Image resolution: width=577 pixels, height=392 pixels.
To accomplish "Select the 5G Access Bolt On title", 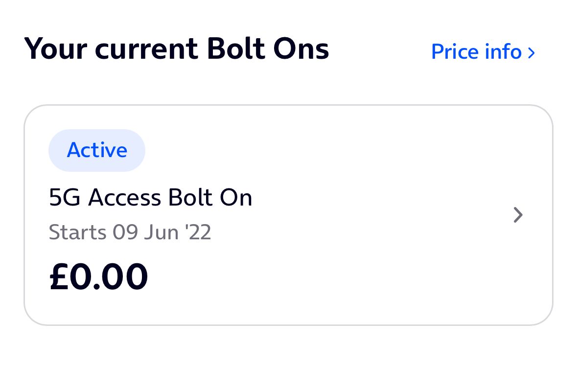I will tap(151, 198).
